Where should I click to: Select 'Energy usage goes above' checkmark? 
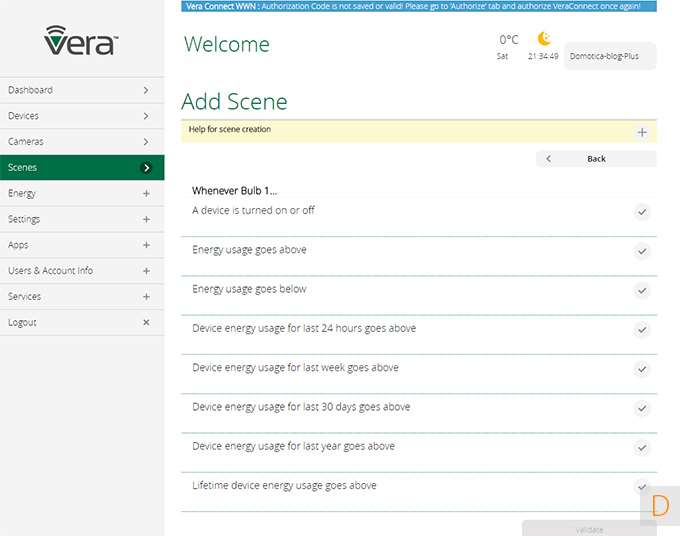tap(642, 251)
